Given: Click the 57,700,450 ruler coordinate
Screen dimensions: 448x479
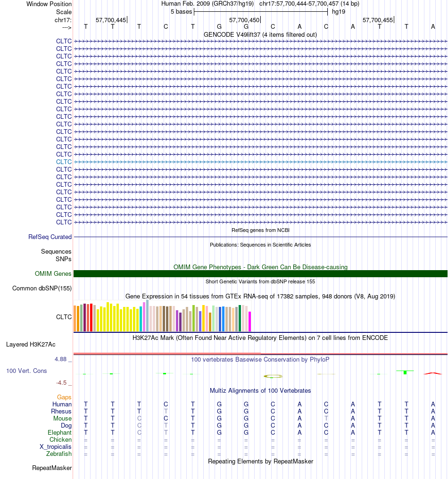Looking at the screenshot, I should (244, 20).
